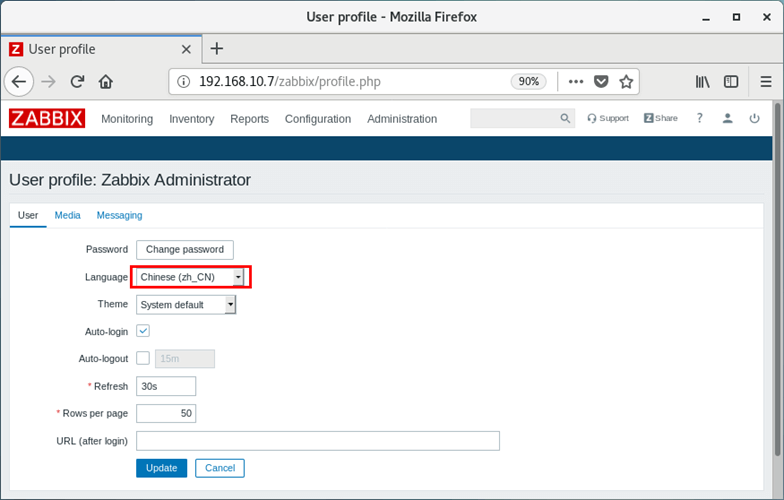Click the browser forward arrow
The height and width of the screenshot is (500, 784).
48,82
